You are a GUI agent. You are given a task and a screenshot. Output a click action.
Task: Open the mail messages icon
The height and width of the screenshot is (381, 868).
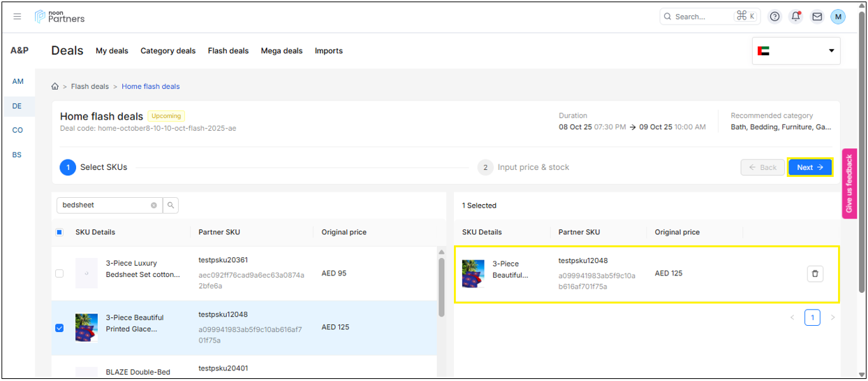tap(816, 17)
